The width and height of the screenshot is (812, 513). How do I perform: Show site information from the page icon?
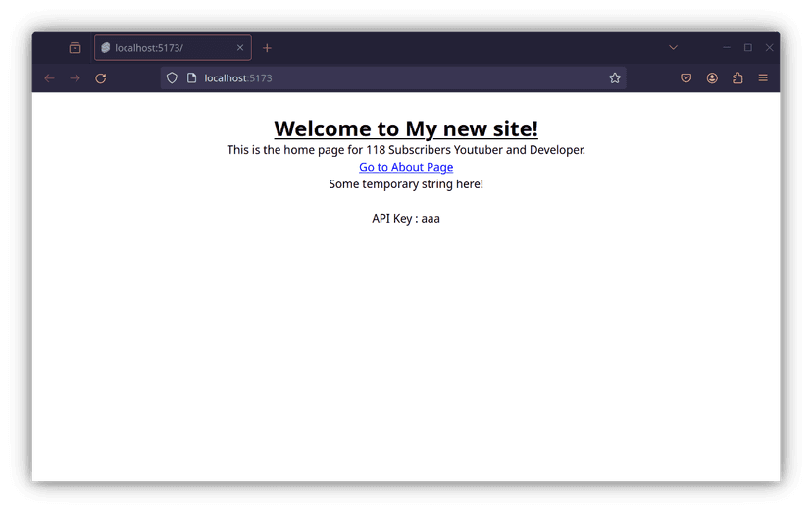pos(192,78)
